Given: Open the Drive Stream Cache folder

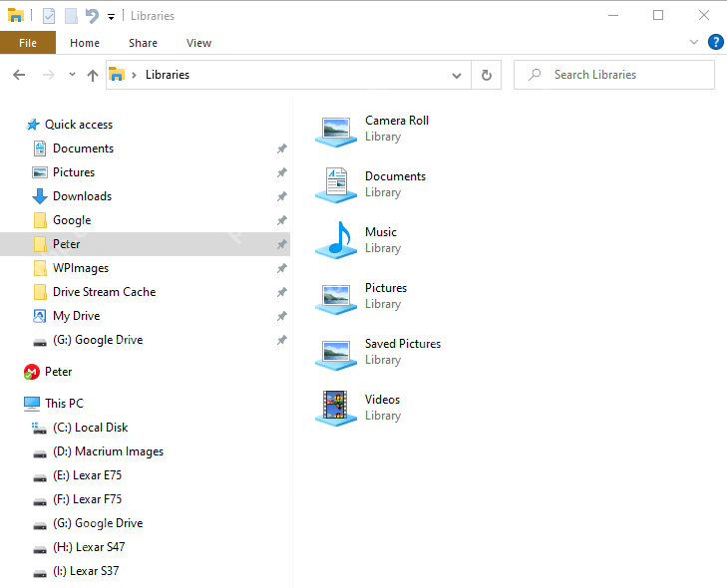Looking at the screenshot, I should 105,292.
